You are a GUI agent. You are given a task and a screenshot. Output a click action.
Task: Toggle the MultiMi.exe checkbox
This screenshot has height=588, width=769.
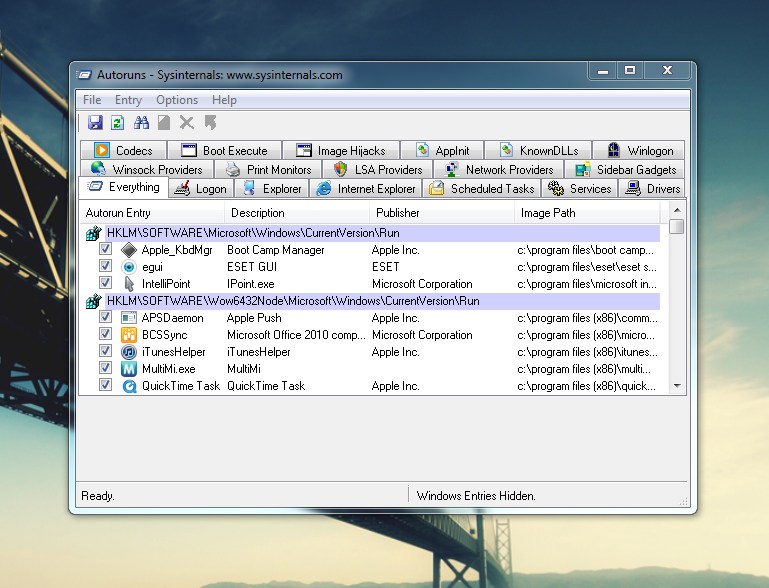point(105,367)
